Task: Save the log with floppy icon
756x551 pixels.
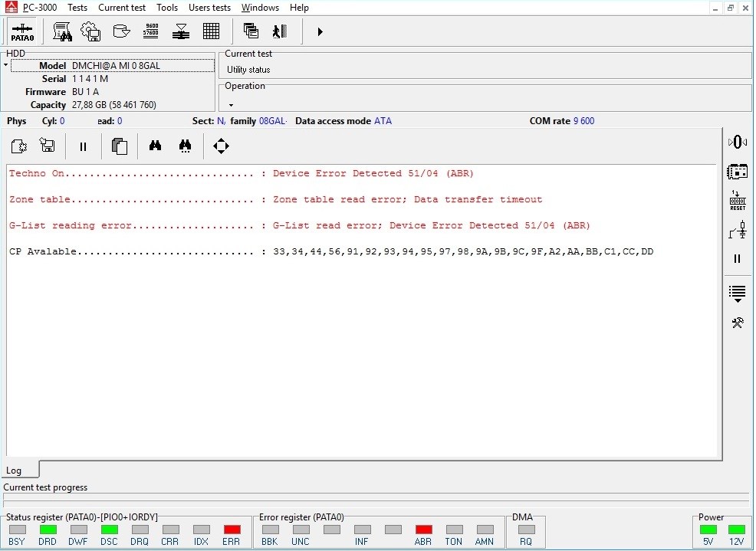Action: [48, 146]
